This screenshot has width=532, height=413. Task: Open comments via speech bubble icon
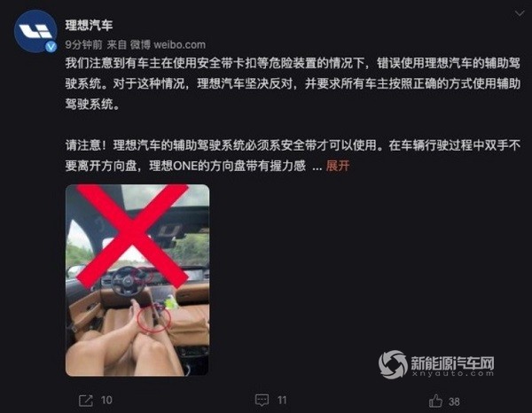(262, 401)
